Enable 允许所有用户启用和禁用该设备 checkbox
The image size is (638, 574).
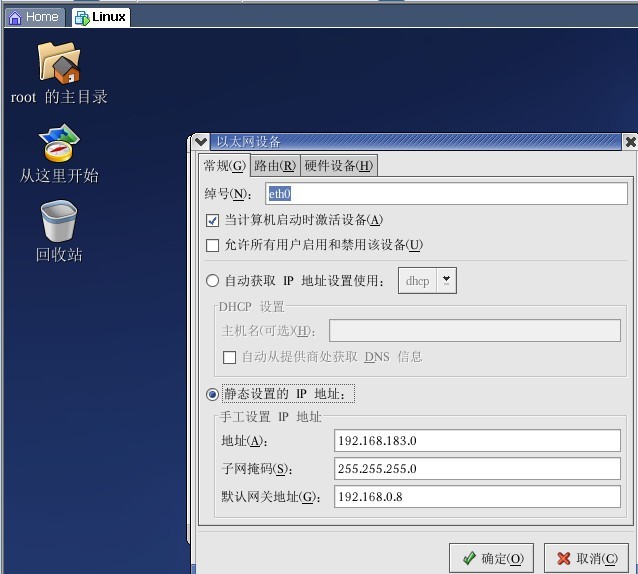[212, 245]
